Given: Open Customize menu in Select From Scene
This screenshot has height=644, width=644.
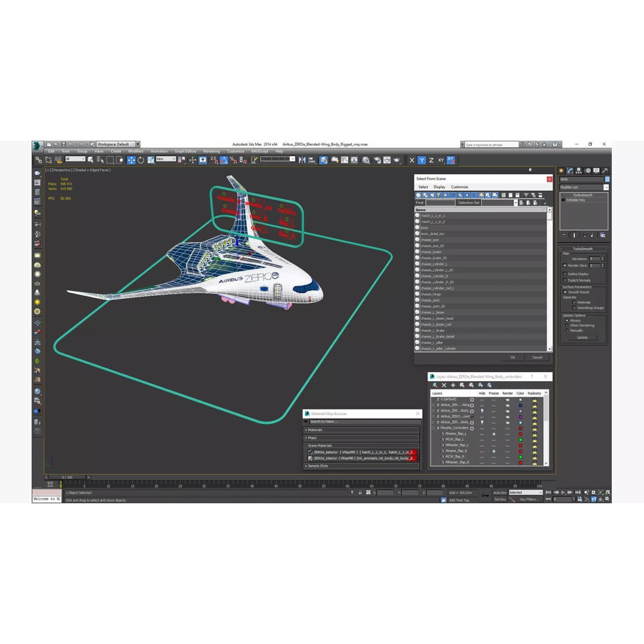Looking at the screenshot, I should tap(460, 187).
